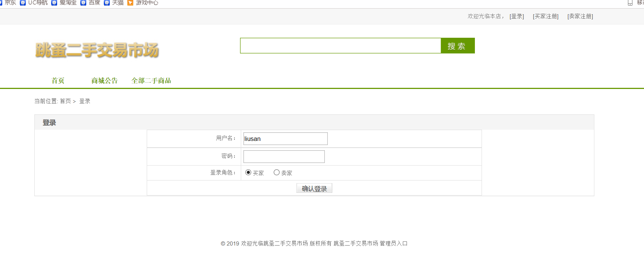The width and height of the screenshot is (644, 262).
Task: Click the 跳蚤二手交易市场 logo
Action: pyautogui.click(x=97, y=50)
